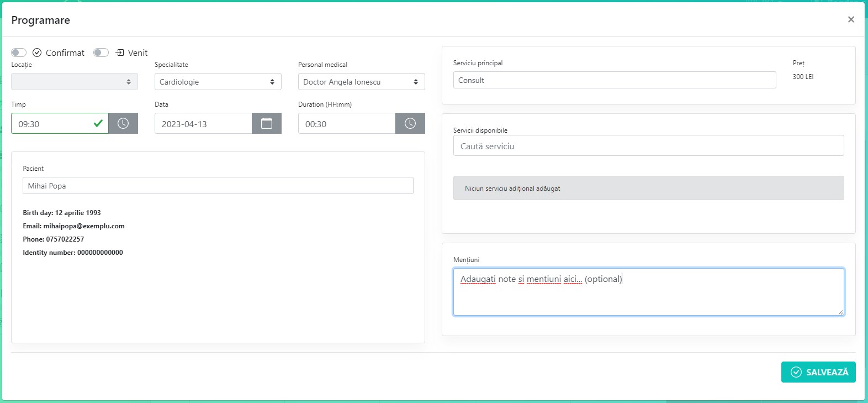Viewport: 868px width, 403px height.
Task: Focus the Caută serviciu search box
Action: (x=648, y=146)
